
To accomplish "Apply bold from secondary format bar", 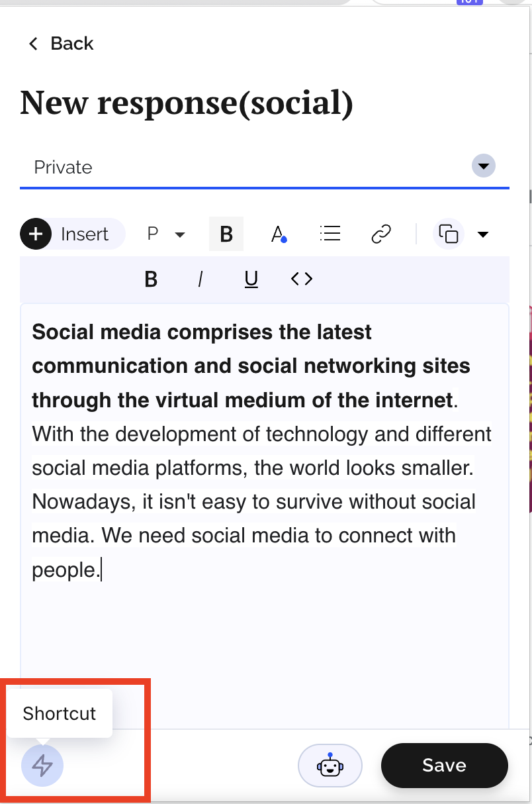I will coord(151,279).
